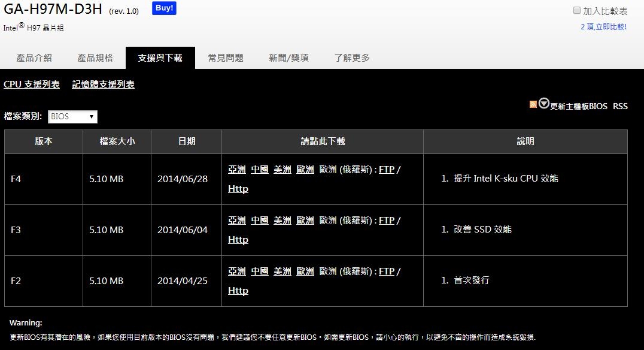Screen dimensions: 644x350
Task: Open the 新聞/獎項 tab
Action: pos(288,58)
